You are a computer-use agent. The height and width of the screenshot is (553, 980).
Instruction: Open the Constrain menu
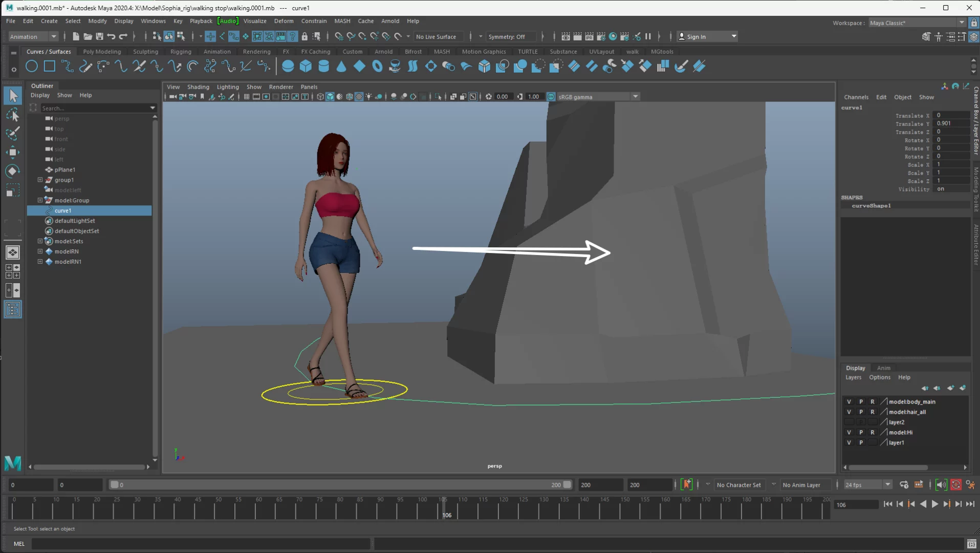pos(314,21)
